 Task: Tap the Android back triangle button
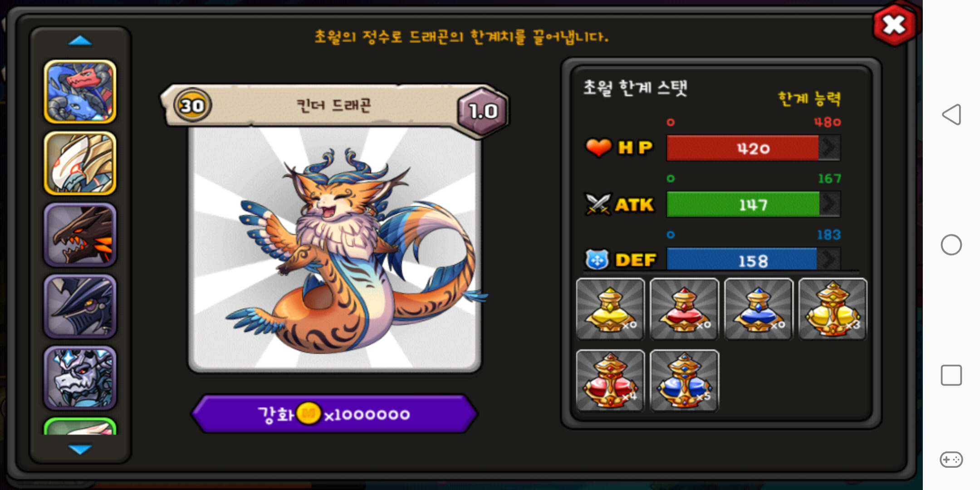point(951,114)
